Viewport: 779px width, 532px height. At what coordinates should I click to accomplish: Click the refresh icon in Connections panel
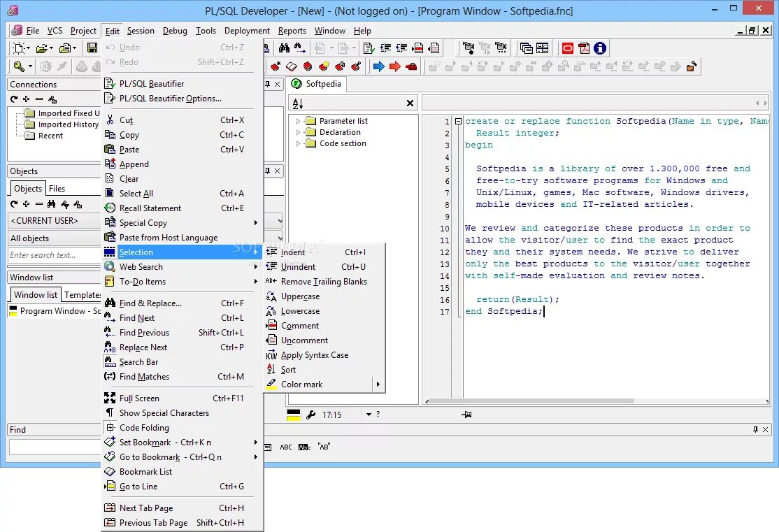[14, 99]
